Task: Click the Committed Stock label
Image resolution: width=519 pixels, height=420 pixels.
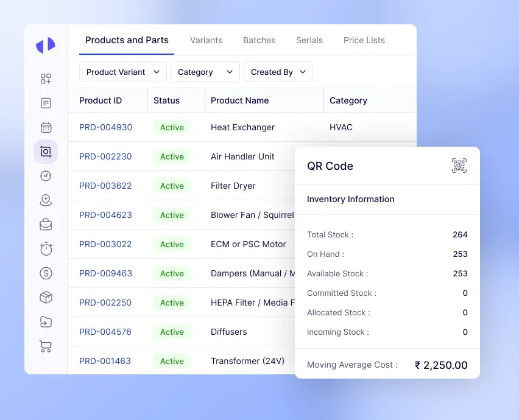Action: click(342, 293)
